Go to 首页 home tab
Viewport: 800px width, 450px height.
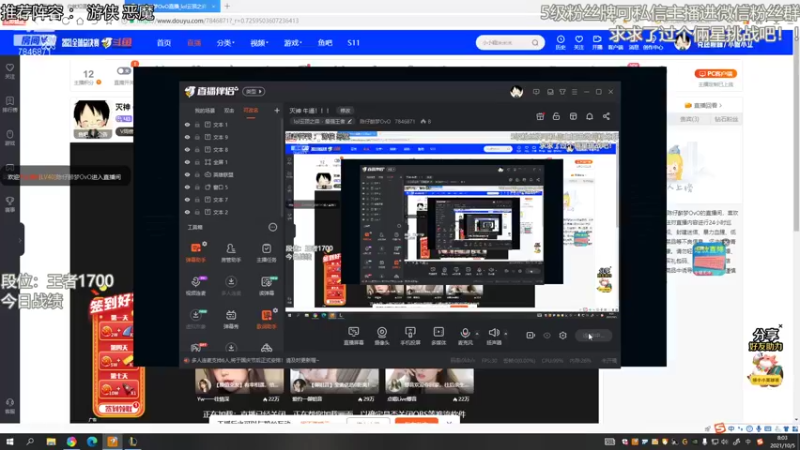(164, 43)
